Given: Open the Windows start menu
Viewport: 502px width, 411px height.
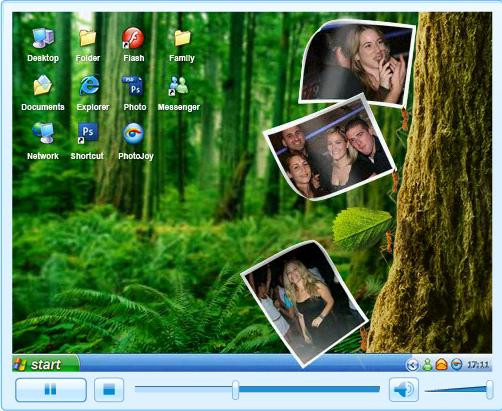Looking at the screenshot, I should 46,364.
